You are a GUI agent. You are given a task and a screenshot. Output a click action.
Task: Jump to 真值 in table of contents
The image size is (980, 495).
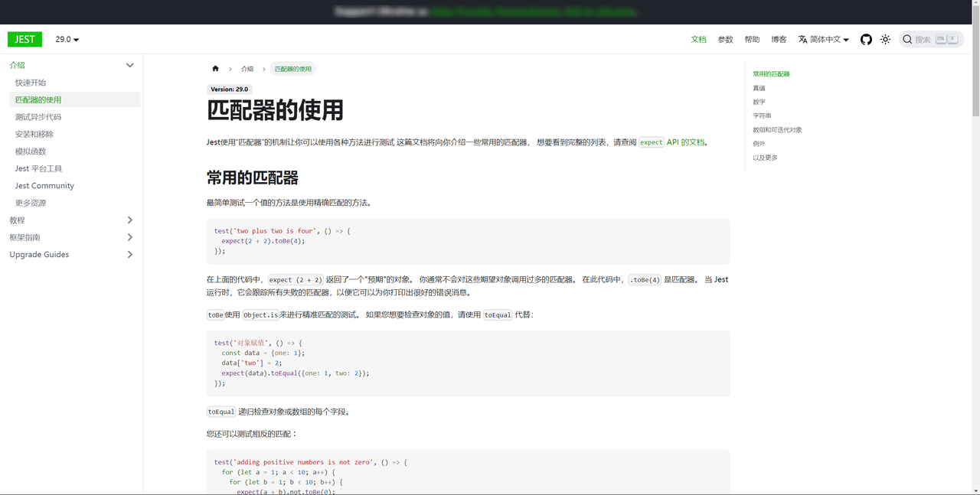759,88
